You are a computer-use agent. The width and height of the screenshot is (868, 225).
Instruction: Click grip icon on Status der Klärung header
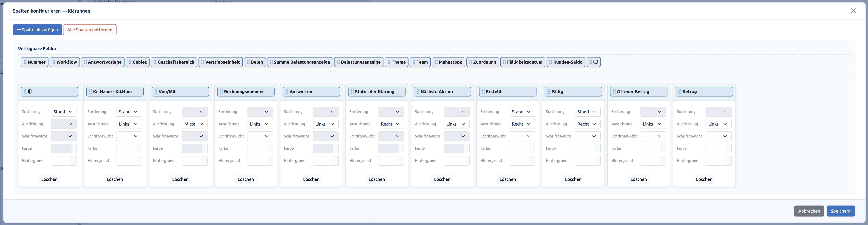pos(352,91)
